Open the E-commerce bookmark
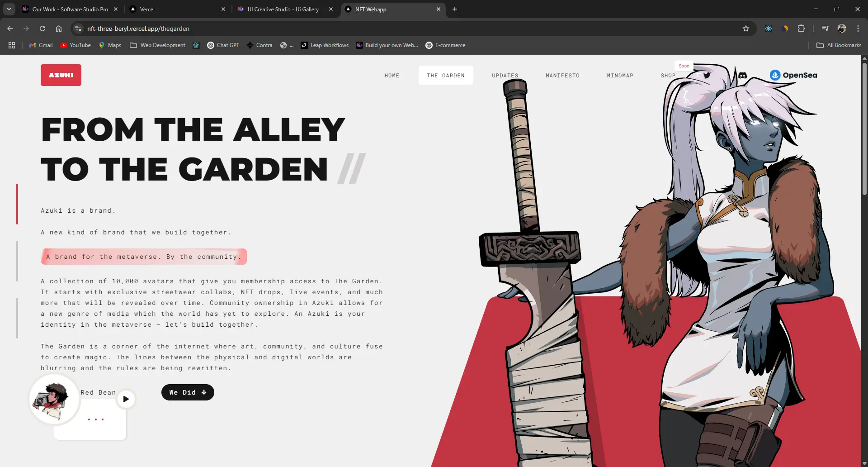The image size is (868, 467). tap(445, 45)
